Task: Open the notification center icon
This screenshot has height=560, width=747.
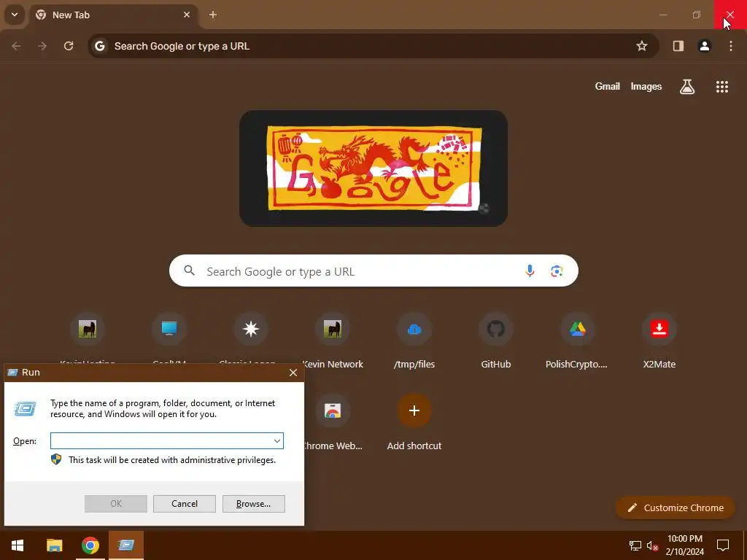Action: [723, 545]
